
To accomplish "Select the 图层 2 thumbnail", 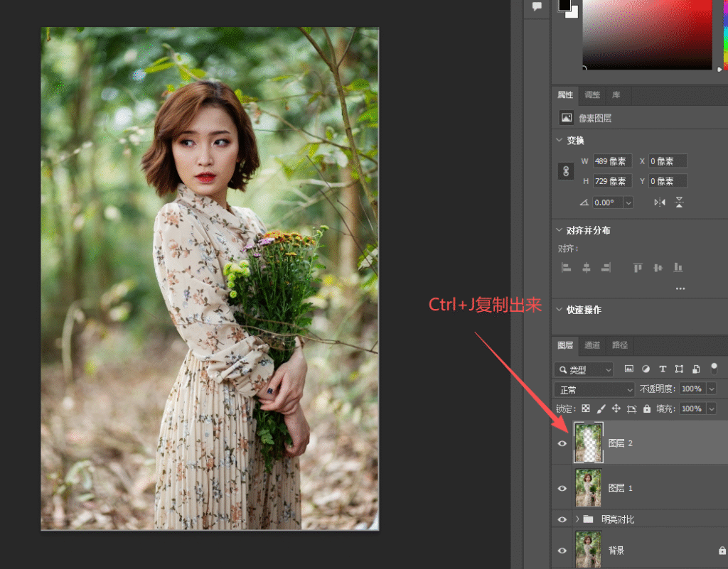I will [588, 443].
